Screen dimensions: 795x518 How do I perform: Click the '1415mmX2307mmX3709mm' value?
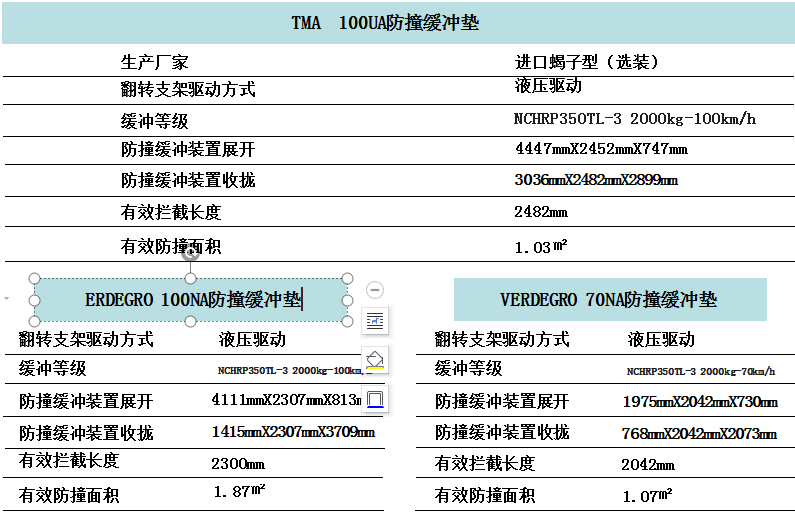tap(293, 431)
